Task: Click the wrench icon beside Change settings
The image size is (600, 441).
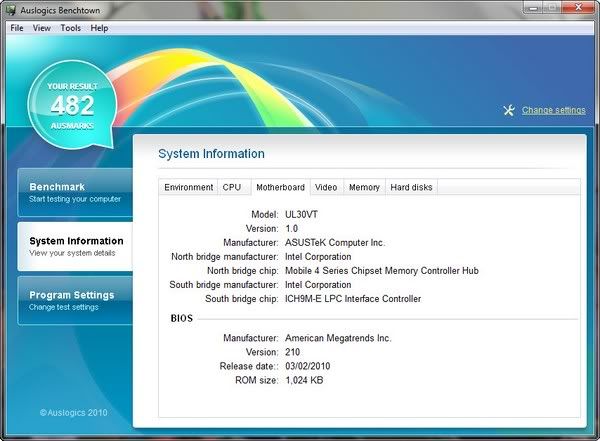Action: 509,110
